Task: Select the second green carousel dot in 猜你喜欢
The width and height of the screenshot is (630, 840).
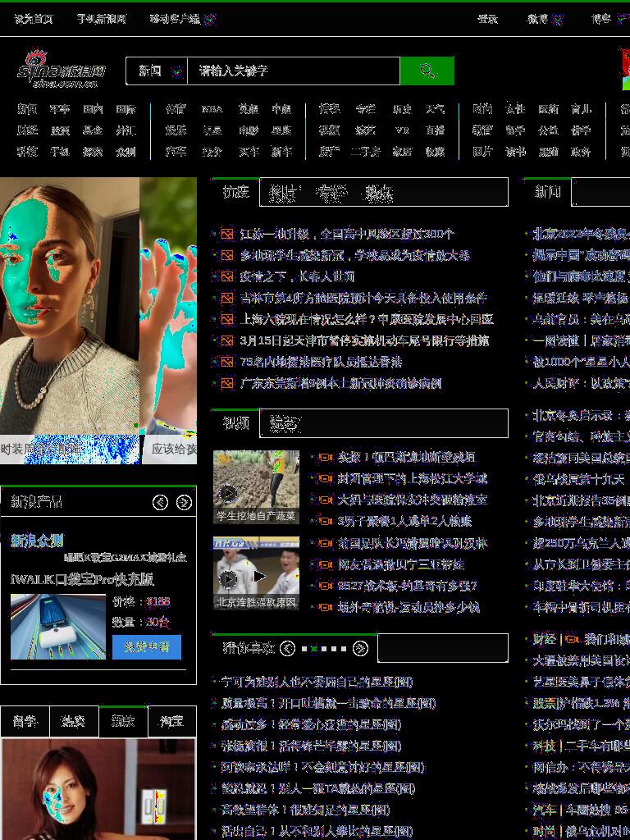Action: click(314, 649)
